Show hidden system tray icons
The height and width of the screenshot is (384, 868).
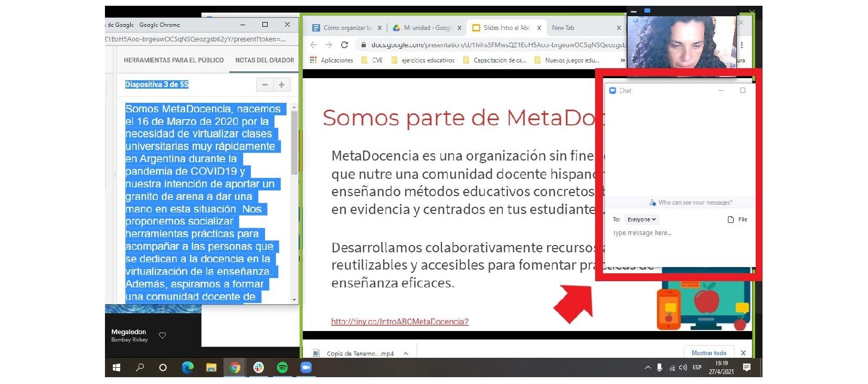[x=648, y=368]
